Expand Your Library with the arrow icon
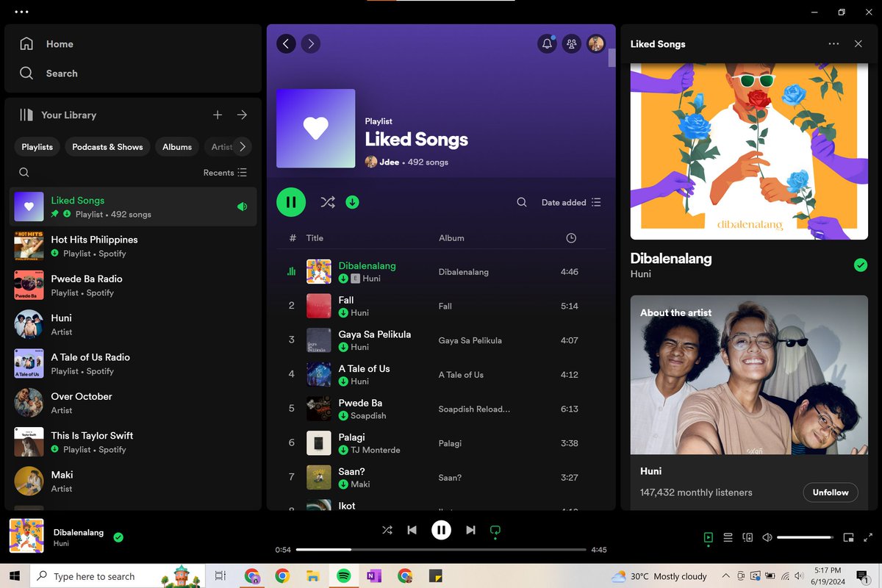Viewport: 882px width, 588px height. tap(242, 115)
